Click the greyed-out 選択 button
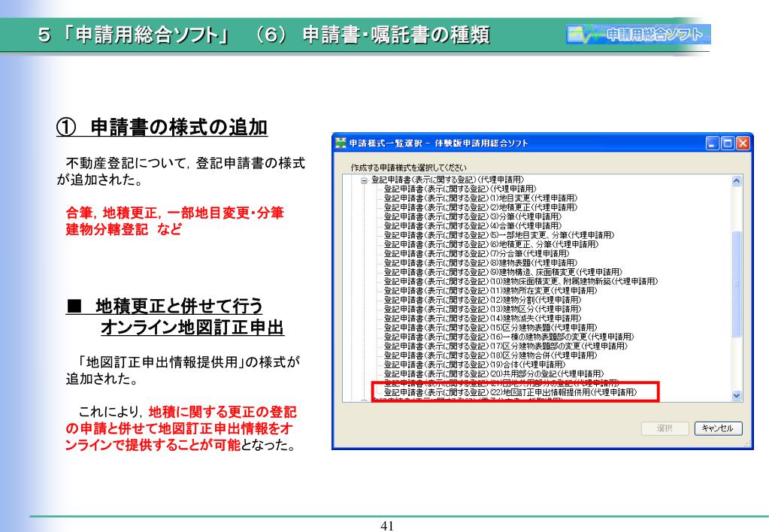 click(x=665, y=428)
